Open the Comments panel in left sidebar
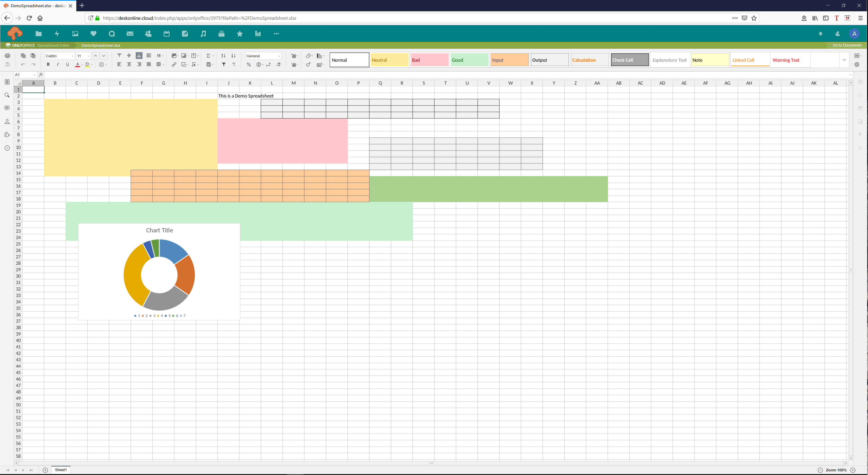The height and width of the screenshot is (475, 868). pyautogui.click(x=7, y=108)
